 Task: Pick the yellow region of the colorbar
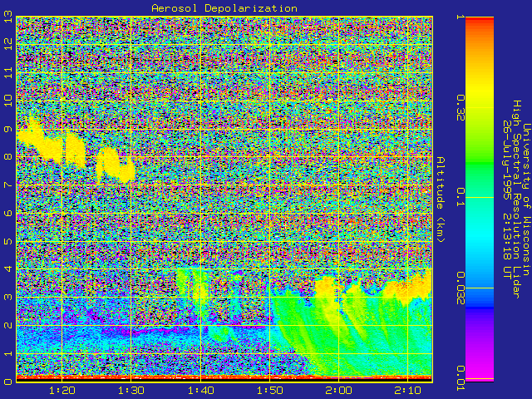(480, 91)
